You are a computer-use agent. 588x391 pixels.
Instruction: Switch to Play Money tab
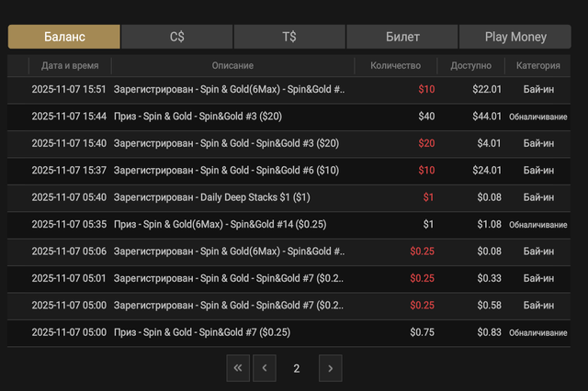(x=515, y=37)
